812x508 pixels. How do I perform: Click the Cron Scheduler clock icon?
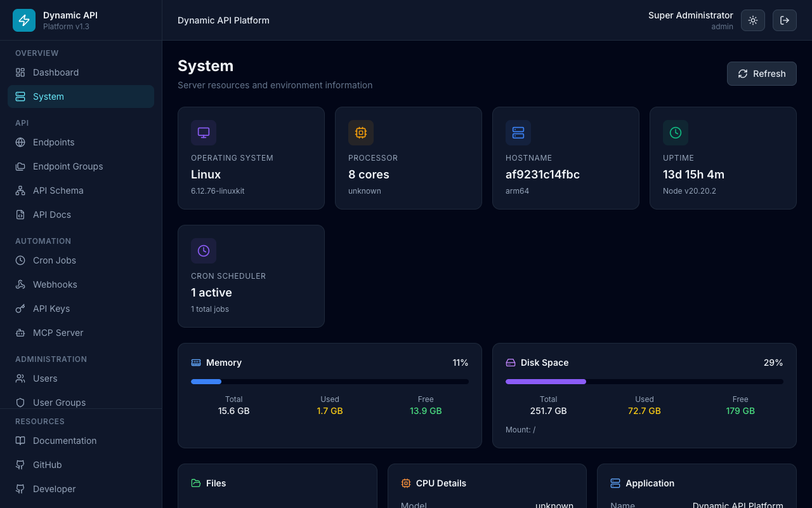[204, 251]
